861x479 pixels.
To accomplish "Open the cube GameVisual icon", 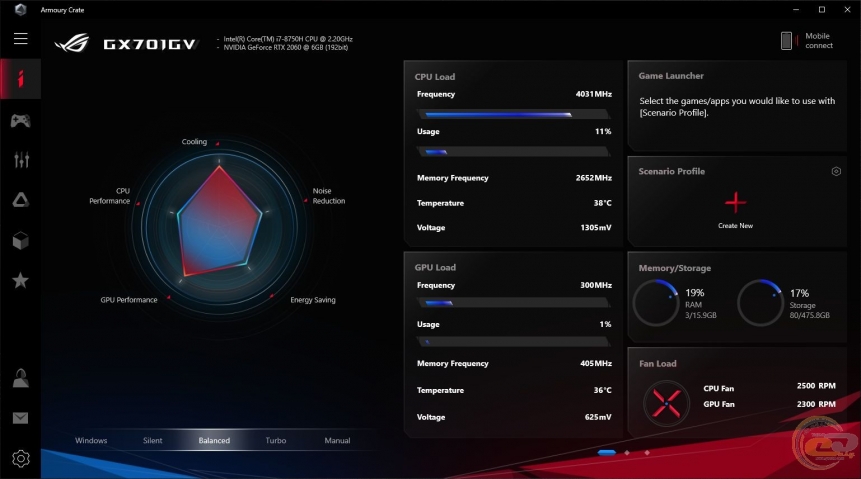I will [x=21, y=241].
